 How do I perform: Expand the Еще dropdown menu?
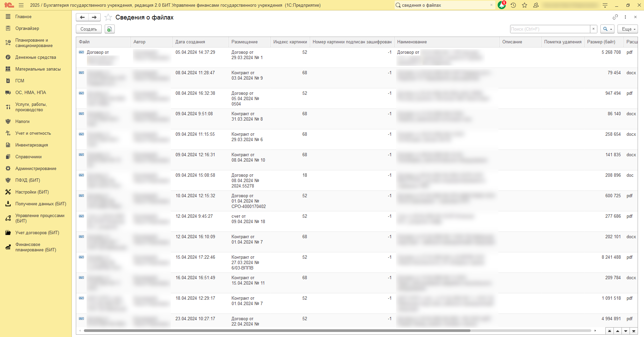coord(627,29)
